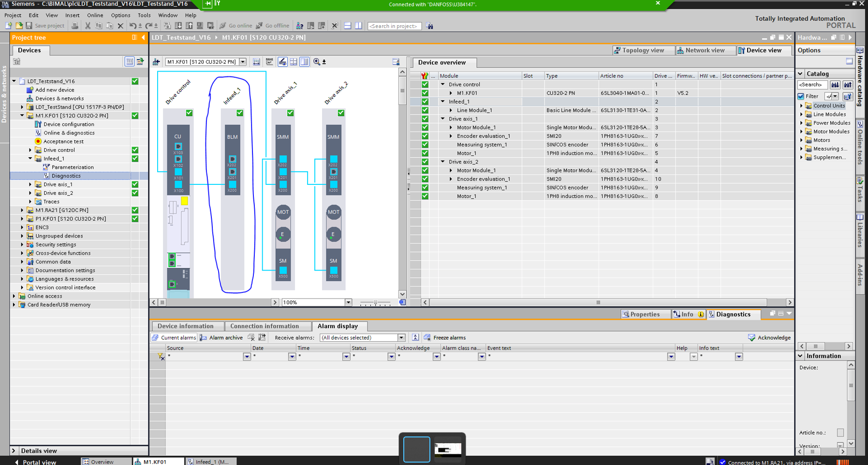Click the zoom magnifier icon in device view

point(317,62)
